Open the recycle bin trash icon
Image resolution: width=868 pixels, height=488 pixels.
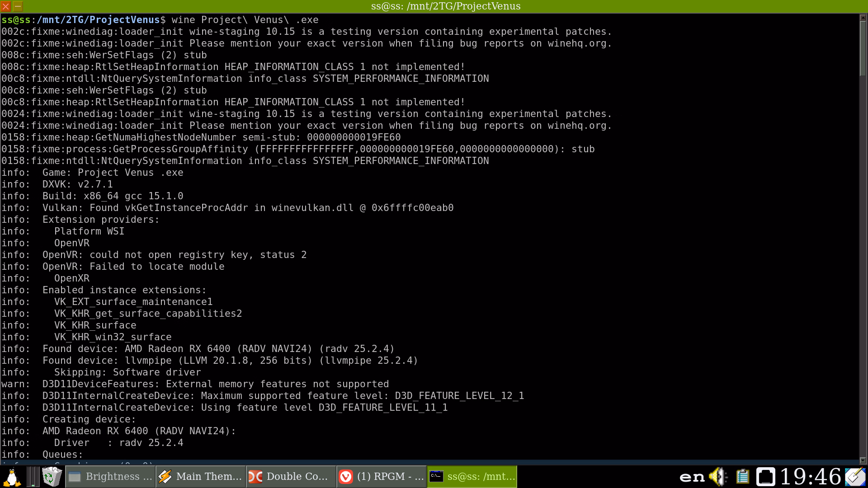52,477
